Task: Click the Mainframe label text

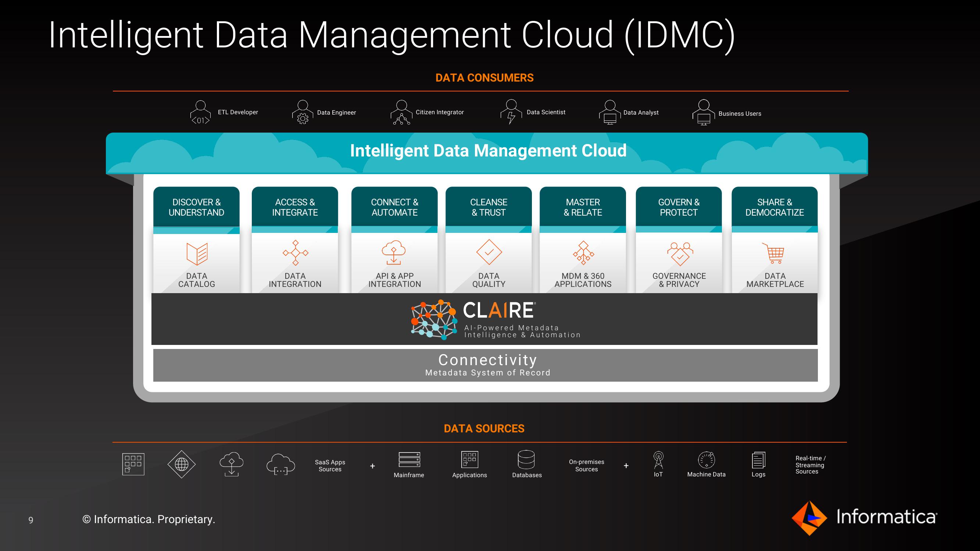Action: (409, 475)
